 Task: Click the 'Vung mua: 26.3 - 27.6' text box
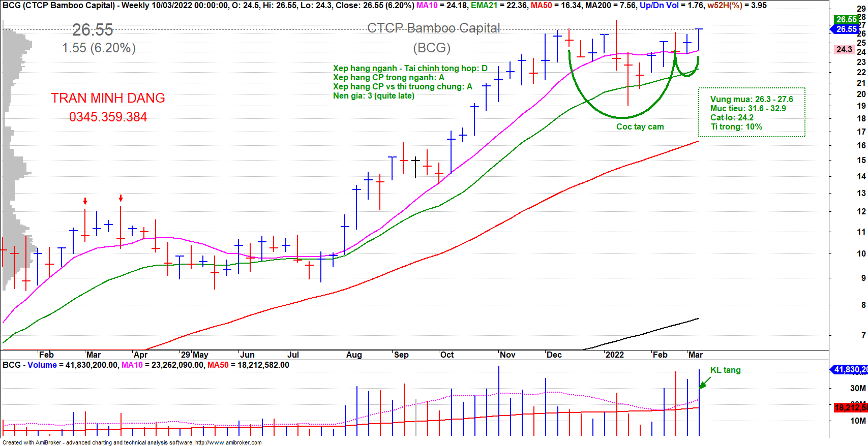point(751,100)
